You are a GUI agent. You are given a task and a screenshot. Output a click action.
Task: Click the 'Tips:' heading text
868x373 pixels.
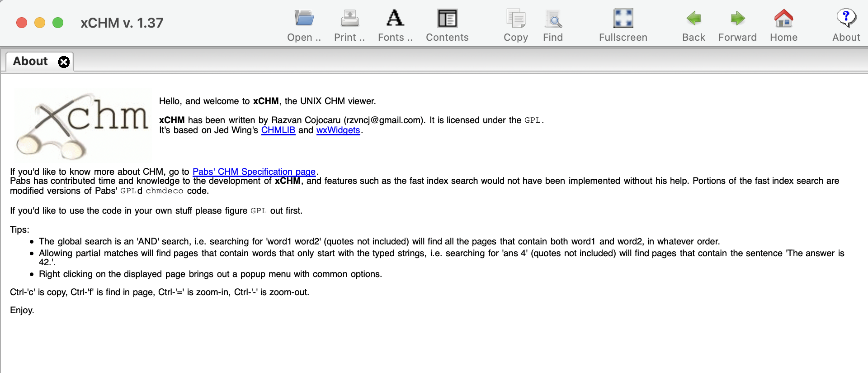19,230
